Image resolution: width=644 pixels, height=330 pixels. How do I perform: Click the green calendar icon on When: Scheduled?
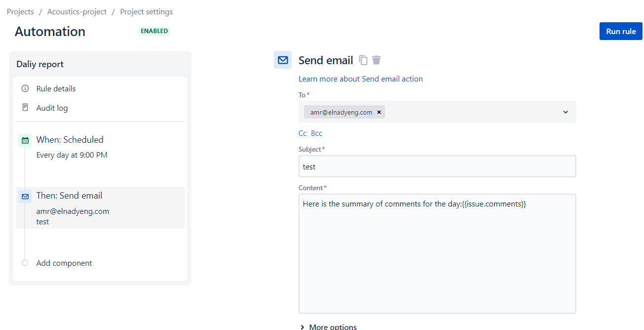click(x=25, y=140)
